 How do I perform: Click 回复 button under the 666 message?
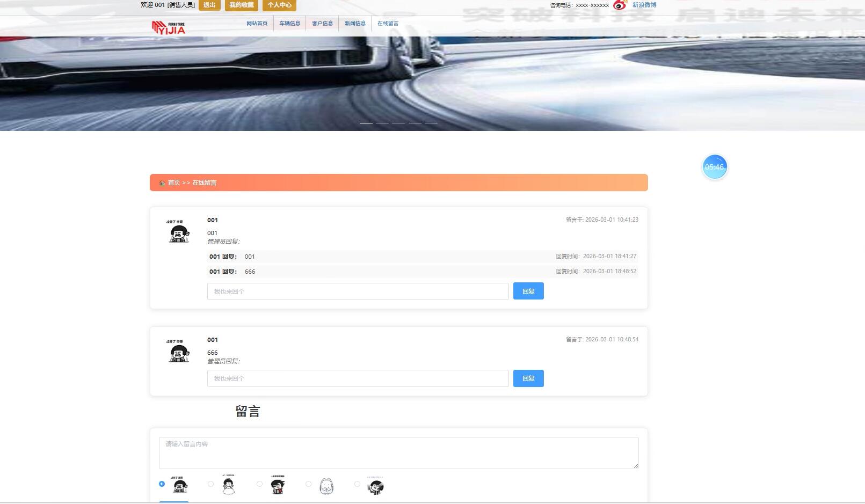pyautogui.click(x=528, y=378)
